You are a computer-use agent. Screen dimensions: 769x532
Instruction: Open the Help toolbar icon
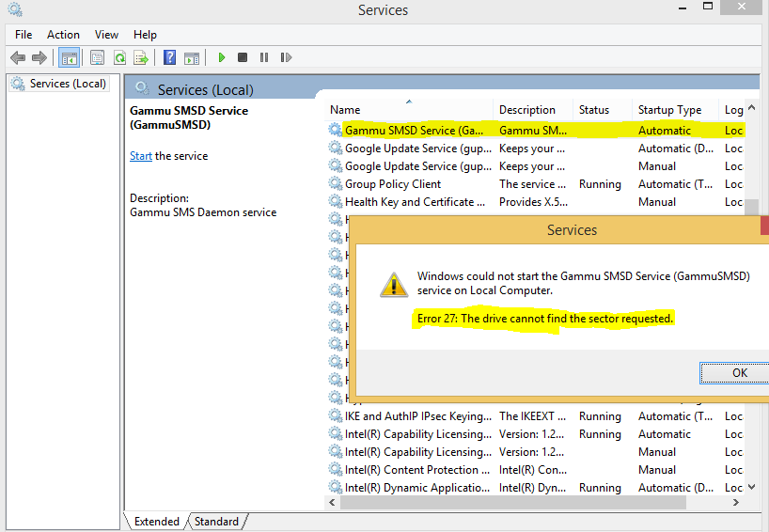[x=170, y=58]
